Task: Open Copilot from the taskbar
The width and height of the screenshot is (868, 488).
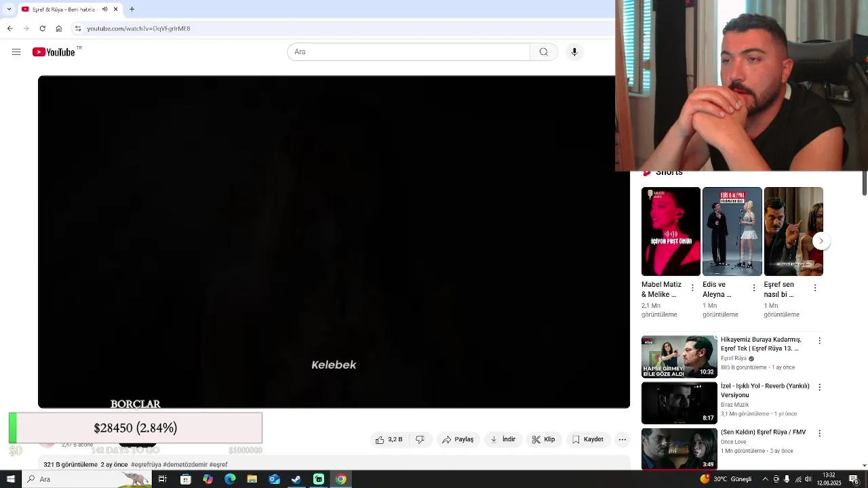Action: [x=208, y=479]
